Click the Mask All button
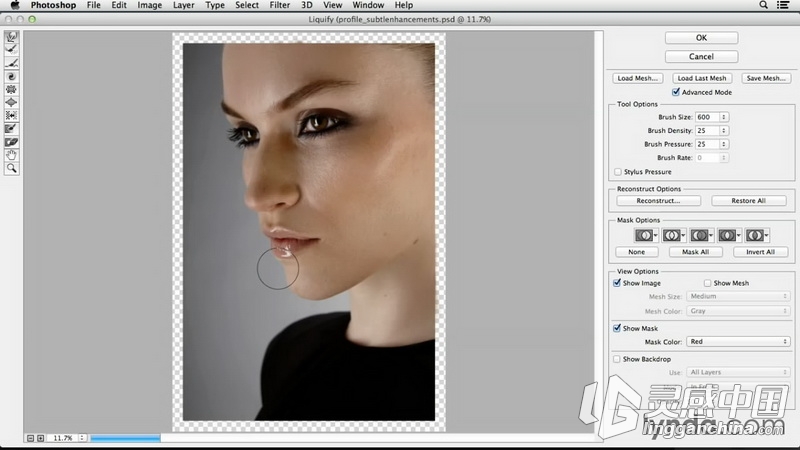Image resolution: width=800 pixels, height=450 pixels. 695,252
